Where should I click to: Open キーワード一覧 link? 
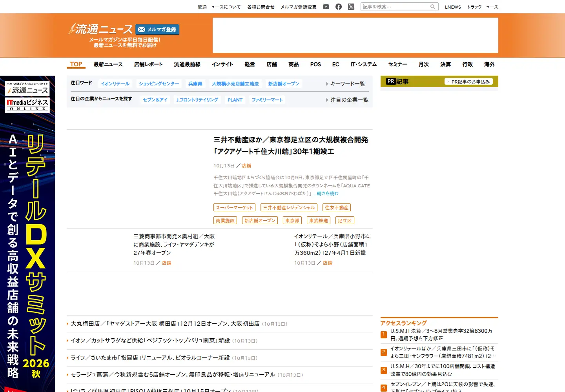(x=346, y=84)
